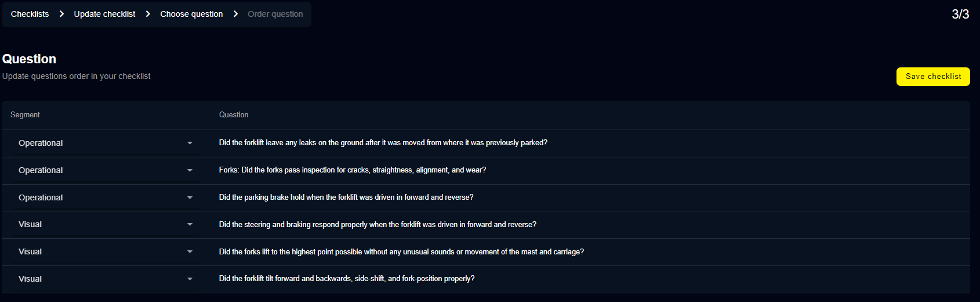Select the forks lift highest point question

click(401, 252)
